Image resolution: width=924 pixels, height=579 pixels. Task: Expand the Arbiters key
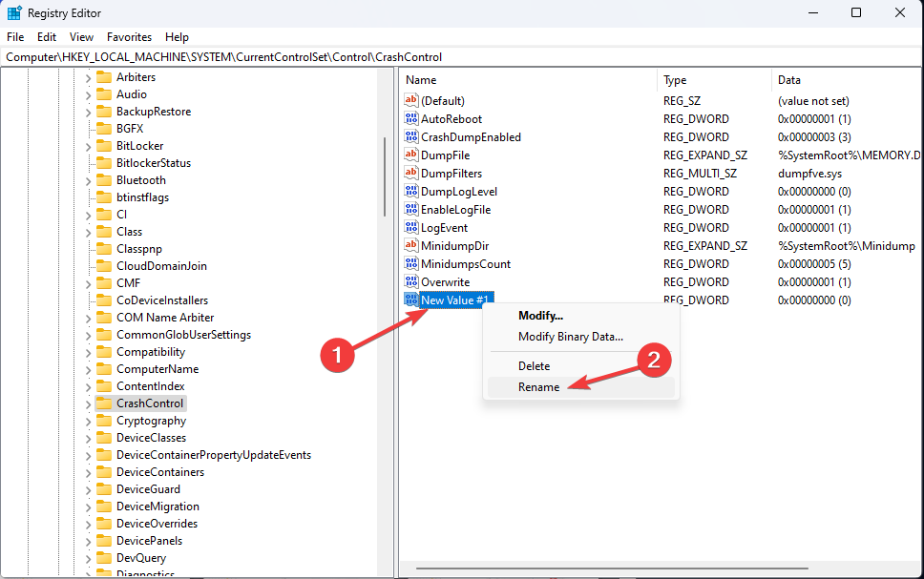coord(88,78)
